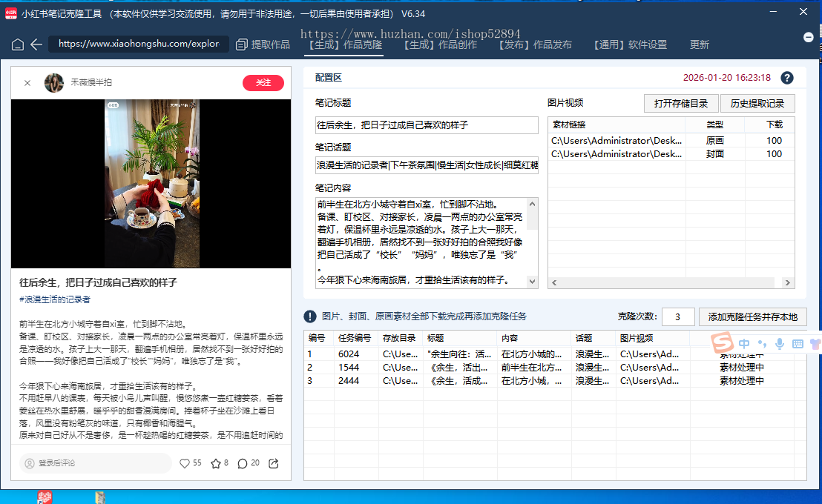Close the note preview with X
Viewport: 822px width, 504px height.
point(27,83)
